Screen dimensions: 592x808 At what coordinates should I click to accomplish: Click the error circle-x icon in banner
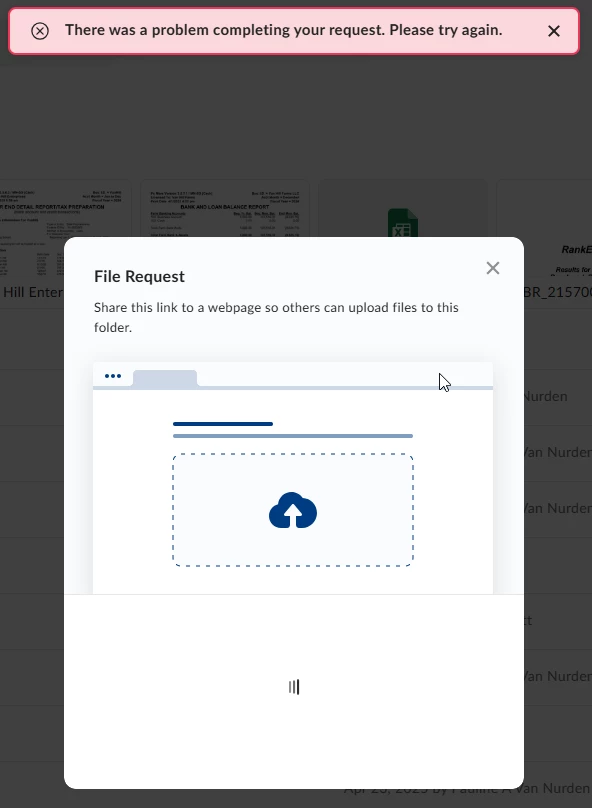click(40, 31)
